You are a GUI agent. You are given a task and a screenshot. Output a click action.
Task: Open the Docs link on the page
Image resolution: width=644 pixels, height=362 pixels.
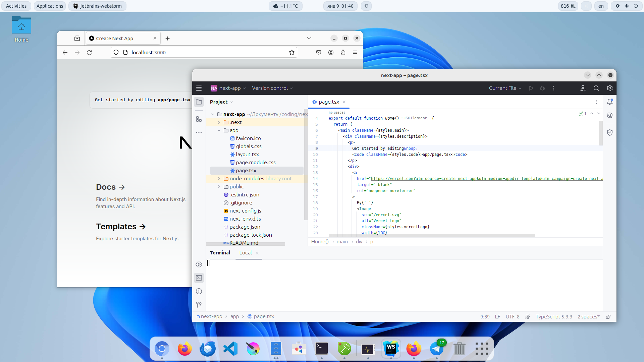(x=110, y=187)
